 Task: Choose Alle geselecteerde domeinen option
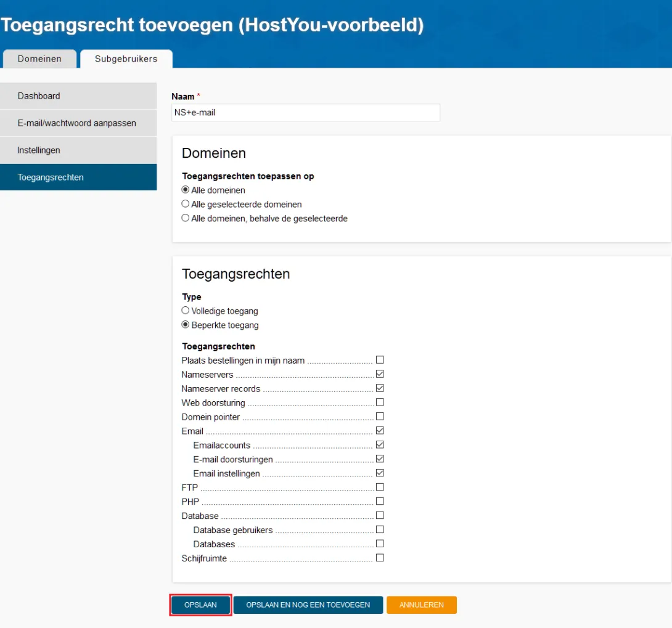pyautogui.click(x=186, y=204)
